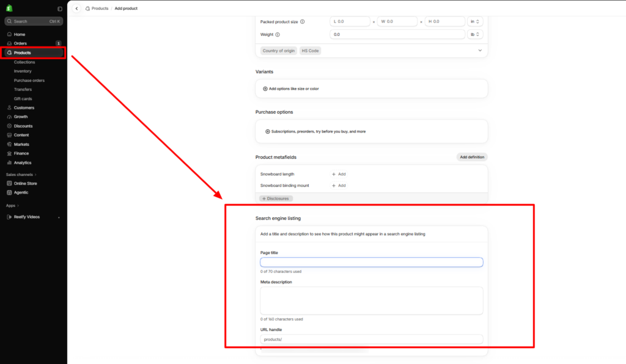Open the length unit dropdown showing in
626x364 pixels.
pyautogui.click(x=474, y=21)
